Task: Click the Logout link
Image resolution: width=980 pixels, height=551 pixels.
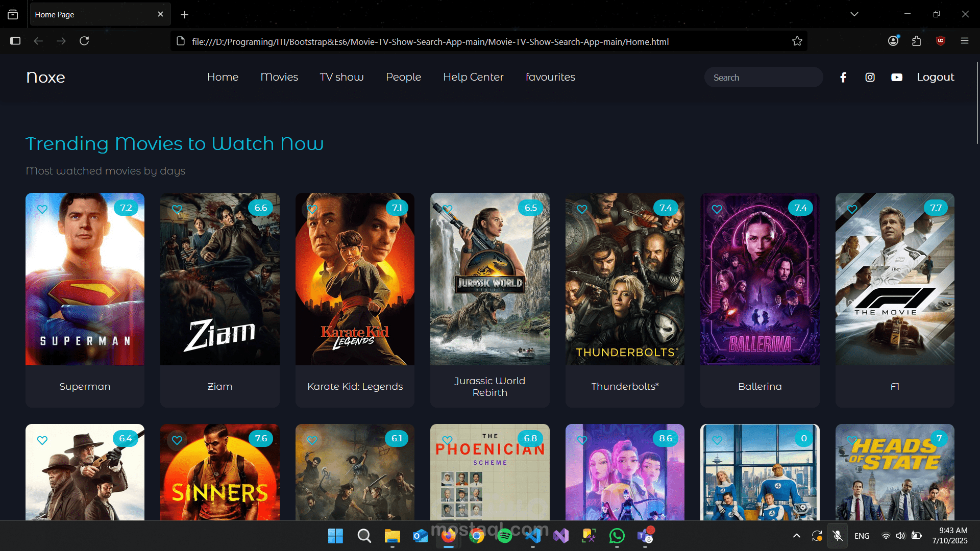Action: 935,77
